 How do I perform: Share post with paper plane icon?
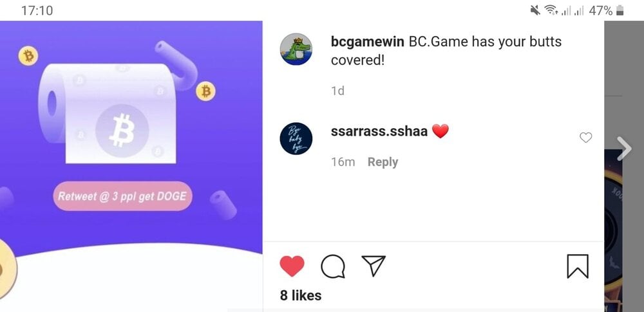point(374,265)
